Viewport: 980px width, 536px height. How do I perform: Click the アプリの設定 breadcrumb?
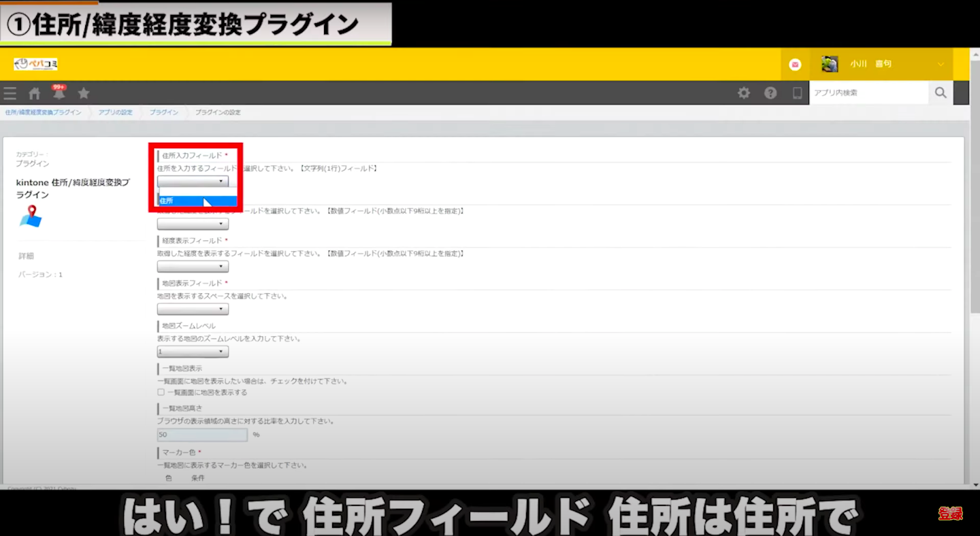click(x=115, y=112)
